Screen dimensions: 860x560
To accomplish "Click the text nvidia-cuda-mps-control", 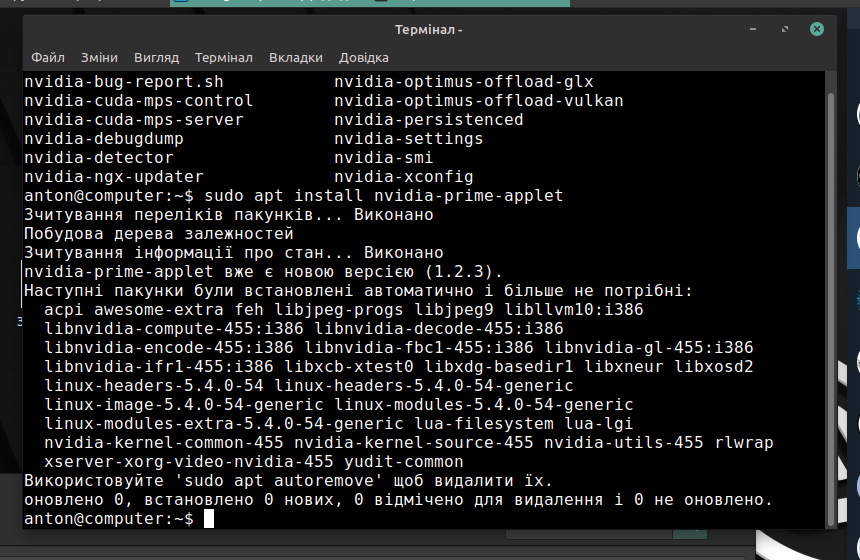I will pos(139,101).
